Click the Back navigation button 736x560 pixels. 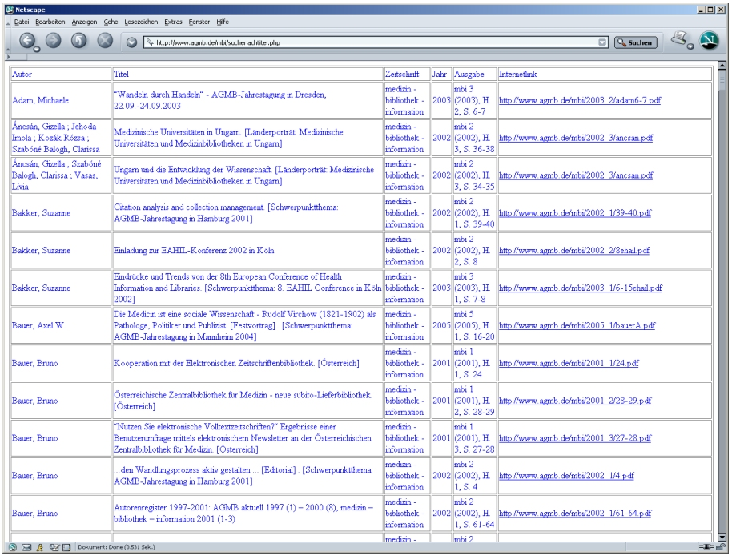coord(28,40)
